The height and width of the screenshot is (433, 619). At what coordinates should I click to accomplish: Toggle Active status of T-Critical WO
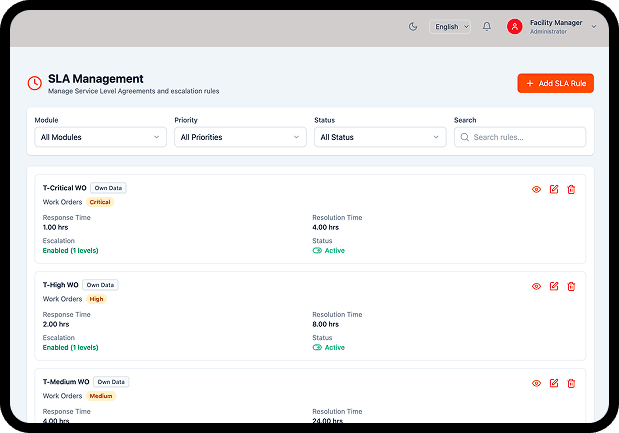(x=317, y=251)
